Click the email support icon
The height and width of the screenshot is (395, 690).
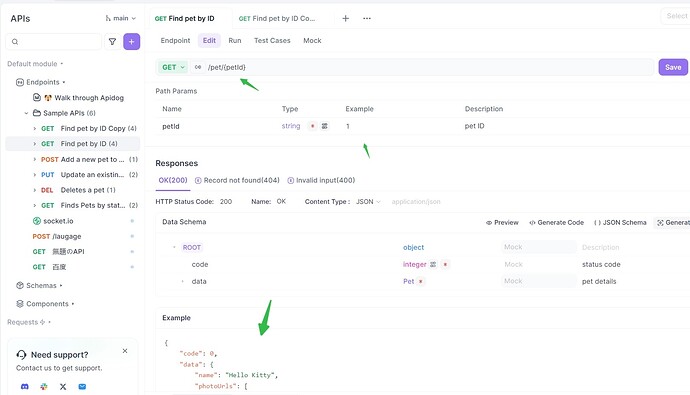click(82, 387)
